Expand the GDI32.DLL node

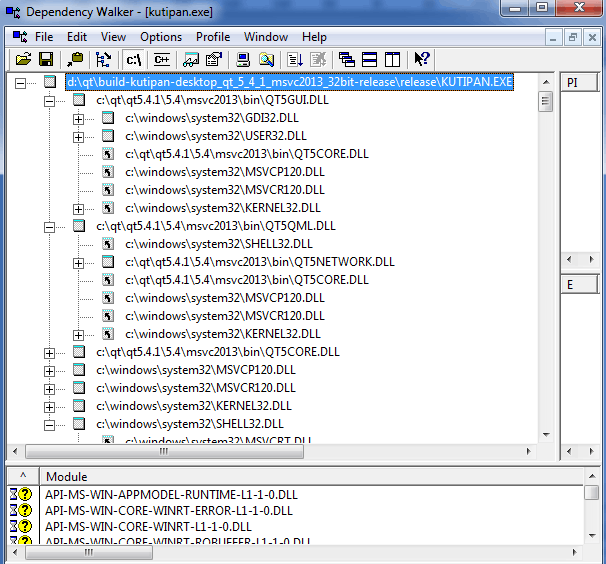tap(78, 119)
